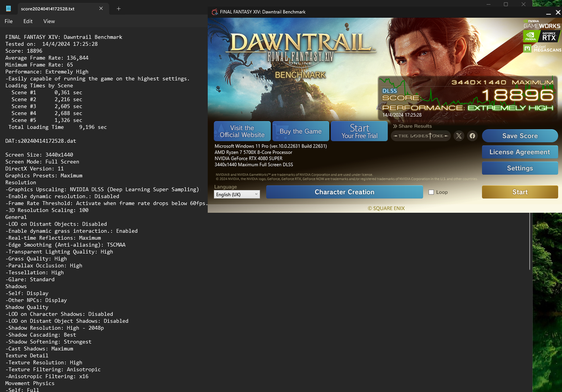Click the 'Graphics Presets: Maximum' line

coord(44,175)
